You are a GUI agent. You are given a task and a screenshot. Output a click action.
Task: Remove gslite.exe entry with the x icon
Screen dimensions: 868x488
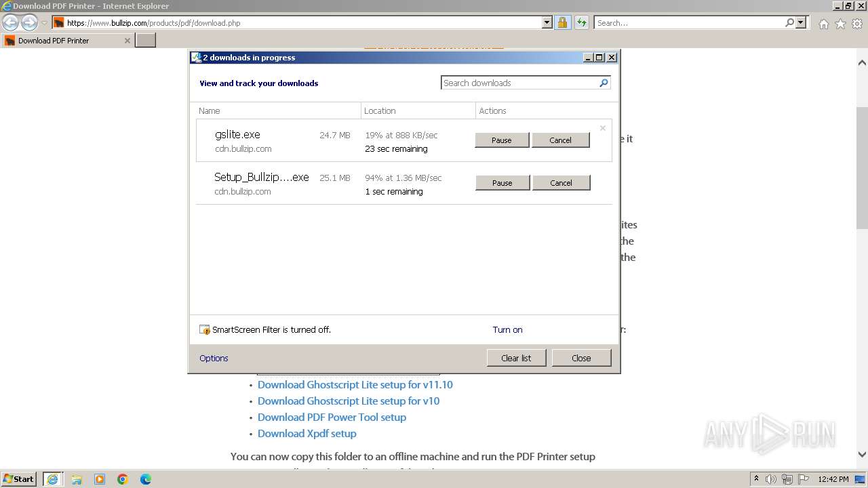point(602,128)
